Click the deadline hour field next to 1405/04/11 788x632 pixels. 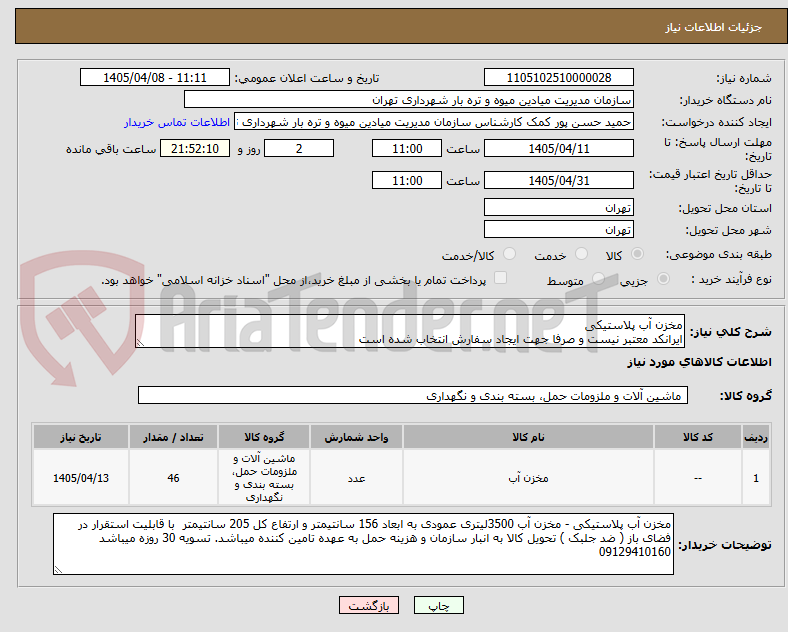tap(407, 149)
